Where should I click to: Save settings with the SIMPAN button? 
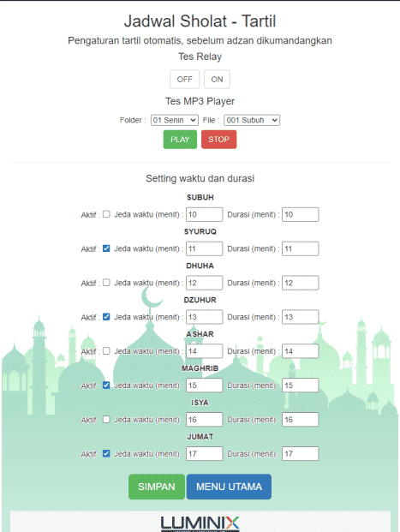click(157, 487)
